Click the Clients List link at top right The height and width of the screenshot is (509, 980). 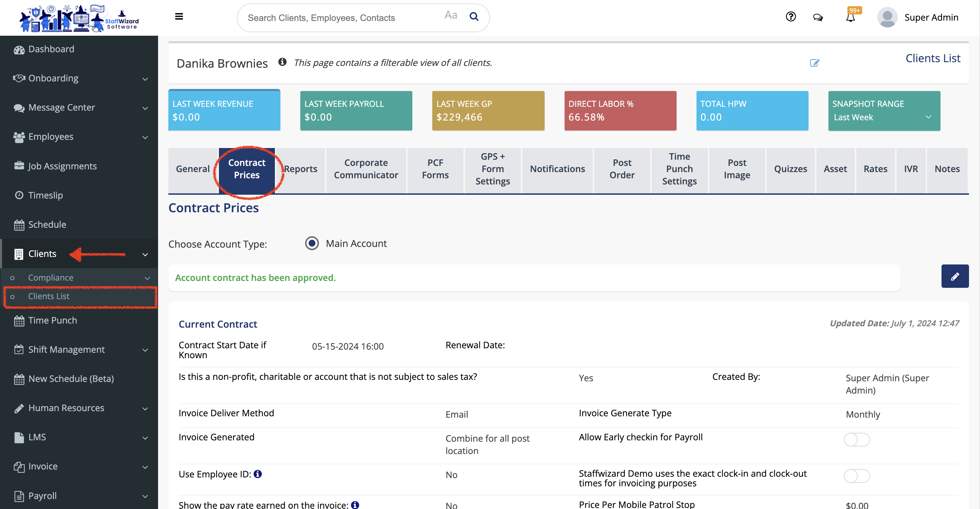click(933, 58)
